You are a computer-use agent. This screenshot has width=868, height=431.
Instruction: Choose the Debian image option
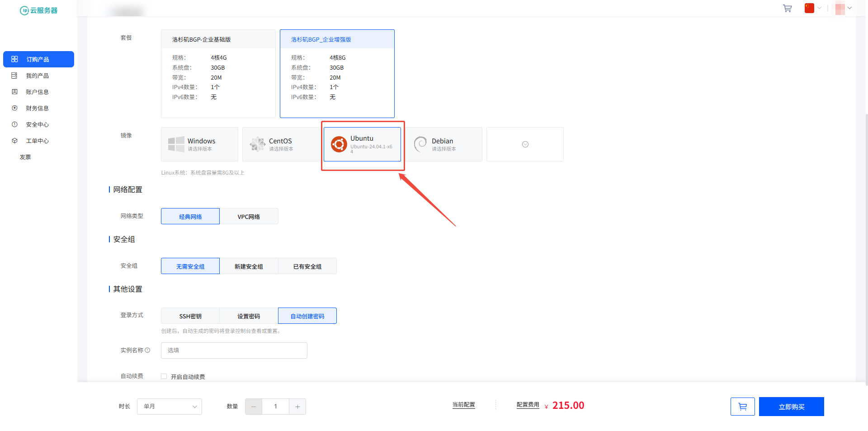[443, 144]
